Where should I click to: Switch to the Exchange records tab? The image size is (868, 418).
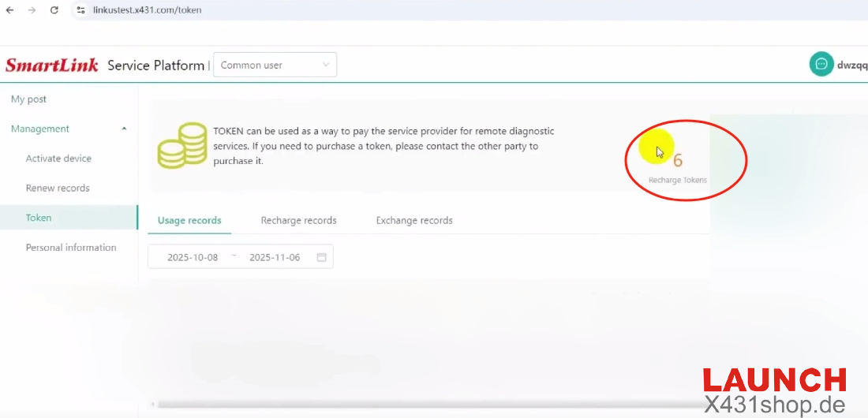pos(414,221)
